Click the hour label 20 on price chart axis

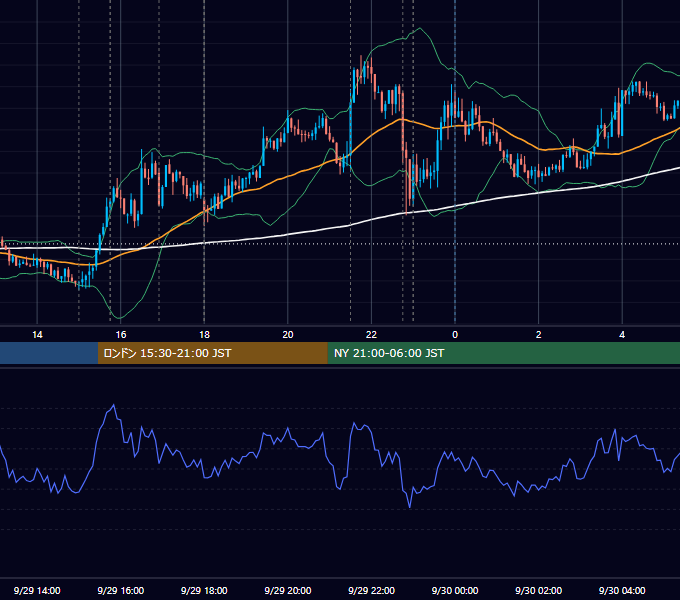point(288,335)
